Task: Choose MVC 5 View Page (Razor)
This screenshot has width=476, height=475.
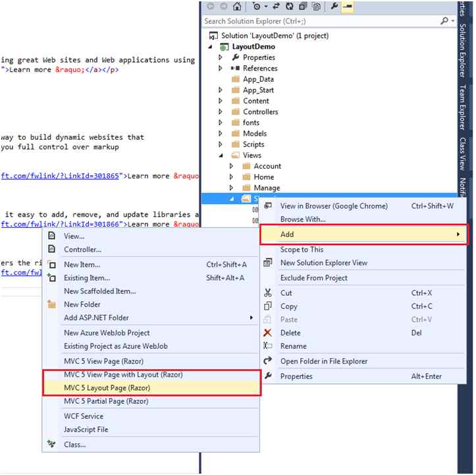Action: (x=104, y=362)
